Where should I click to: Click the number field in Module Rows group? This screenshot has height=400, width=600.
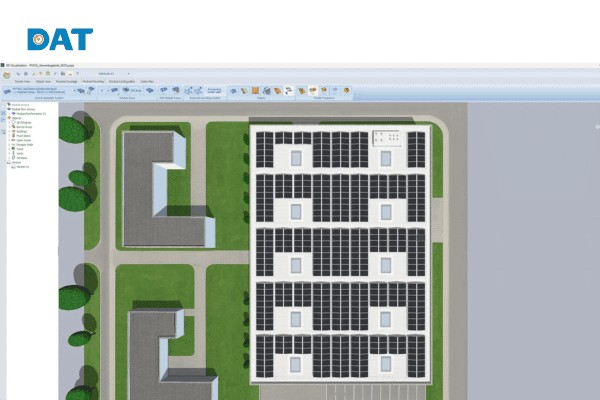(102, 90)
